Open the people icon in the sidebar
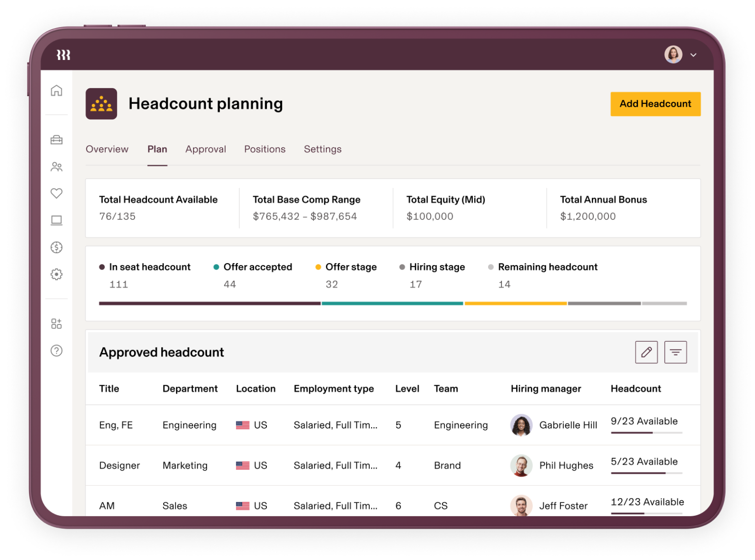Viewport: 755px width, 560px height. tap(57, 167)
